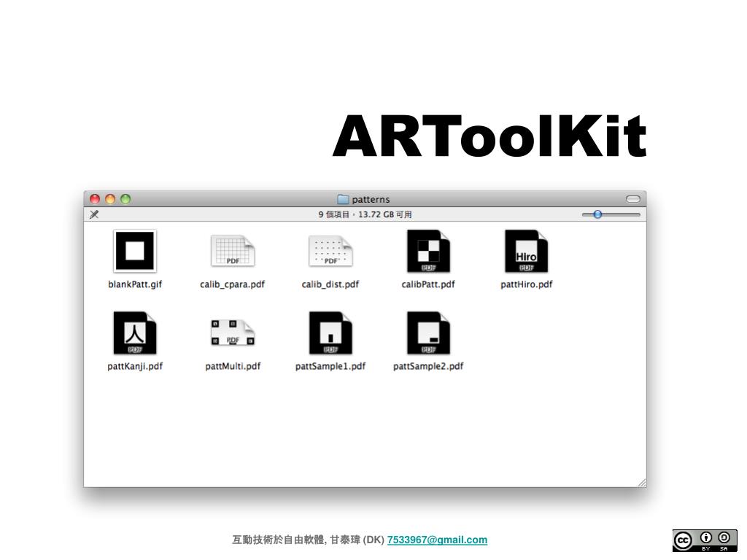Click the patterns folder icon in title bar
Viewport: 747px width, 560px height.
click(343, 199)
